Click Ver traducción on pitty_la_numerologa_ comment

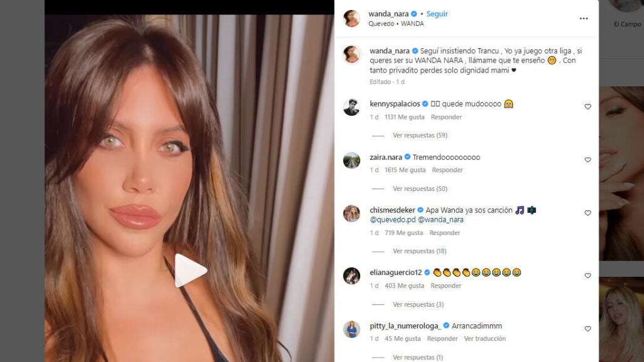coord(485,339)
